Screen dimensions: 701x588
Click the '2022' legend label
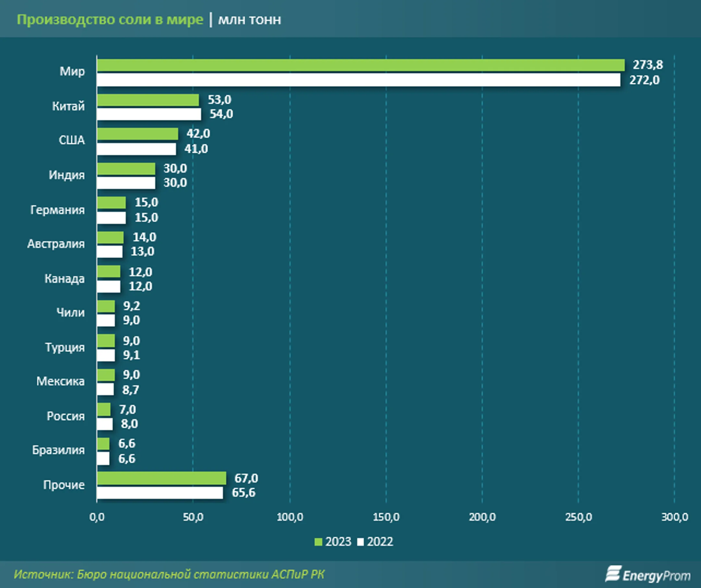pos(380,542)
